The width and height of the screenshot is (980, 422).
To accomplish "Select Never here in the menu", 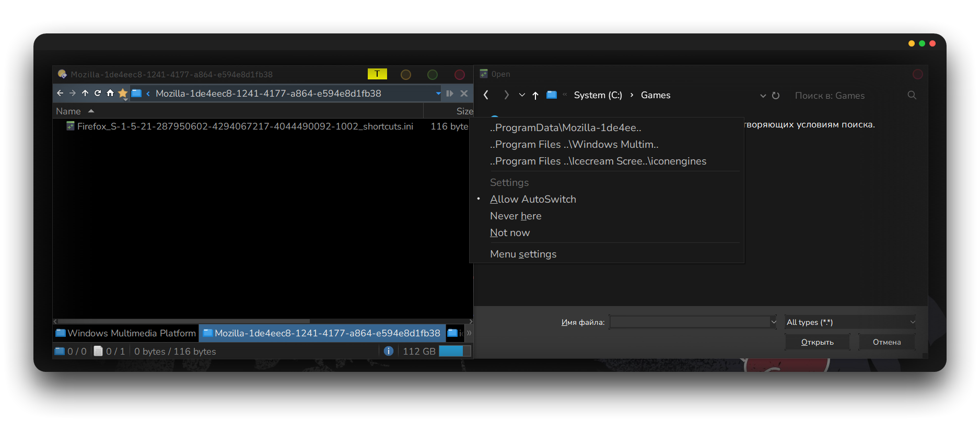I will (x=516, y=216).
